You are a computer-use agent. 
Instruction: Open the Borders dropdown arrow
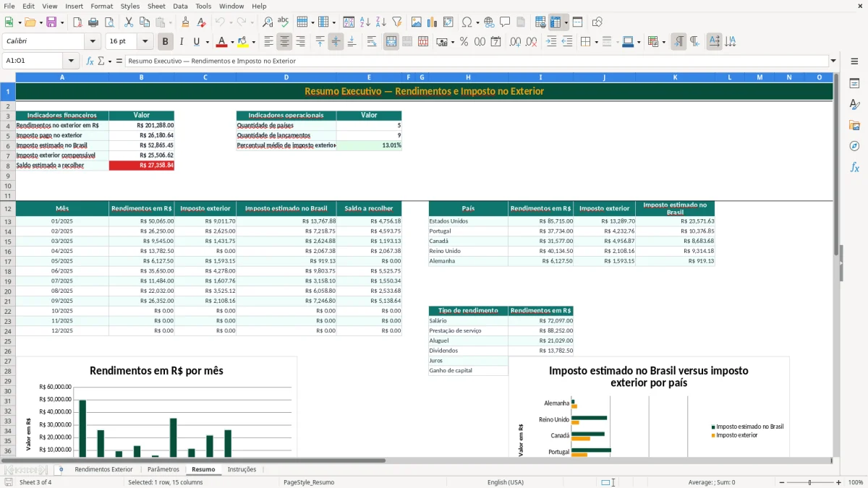[597, 42]
